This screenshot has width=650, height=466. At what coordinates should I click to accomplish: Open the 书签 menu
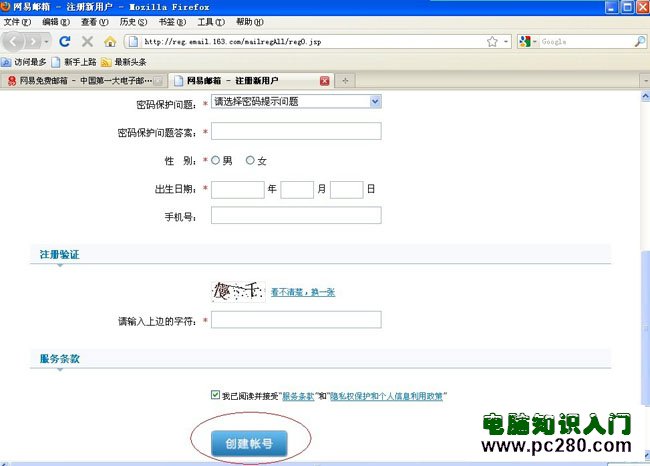coord(166,21)
